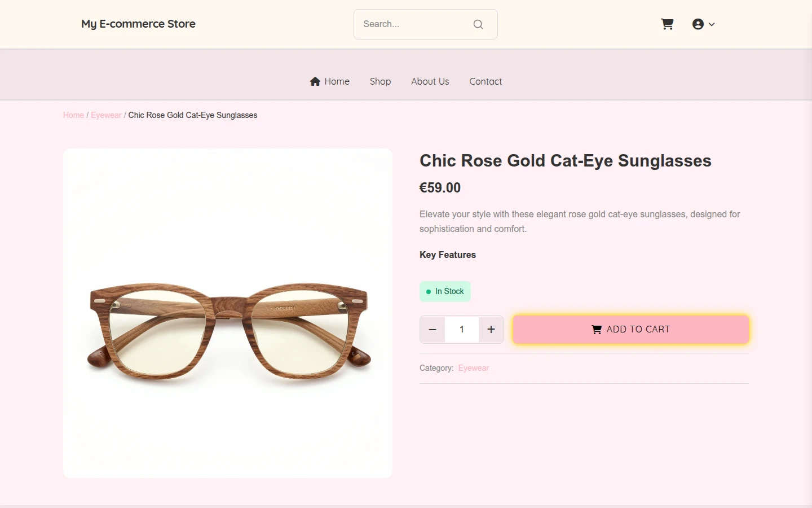The image size is (812, 508).
Task: Open the Home navigation item
Action: pyautogui.click(x=330, y=81)
